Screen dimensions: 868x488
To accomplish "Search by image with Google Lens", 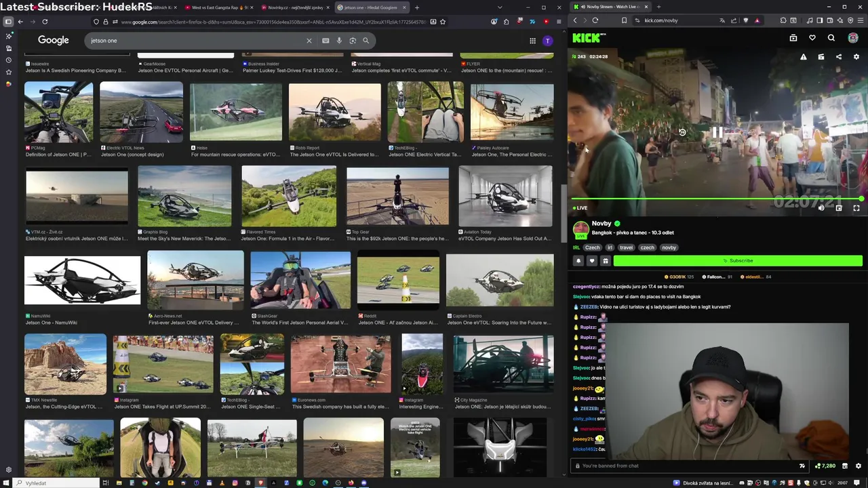I will tap(353, 41).
